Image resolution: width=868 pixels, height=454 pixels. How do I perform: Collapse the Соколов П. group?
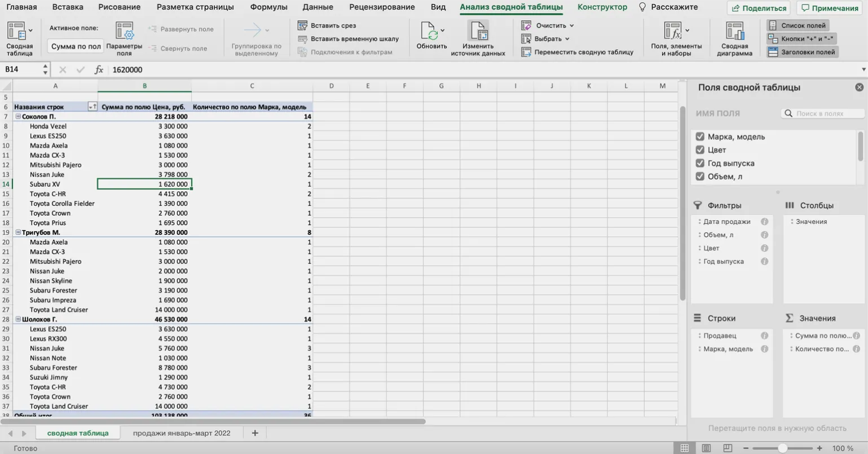(18, 117)
